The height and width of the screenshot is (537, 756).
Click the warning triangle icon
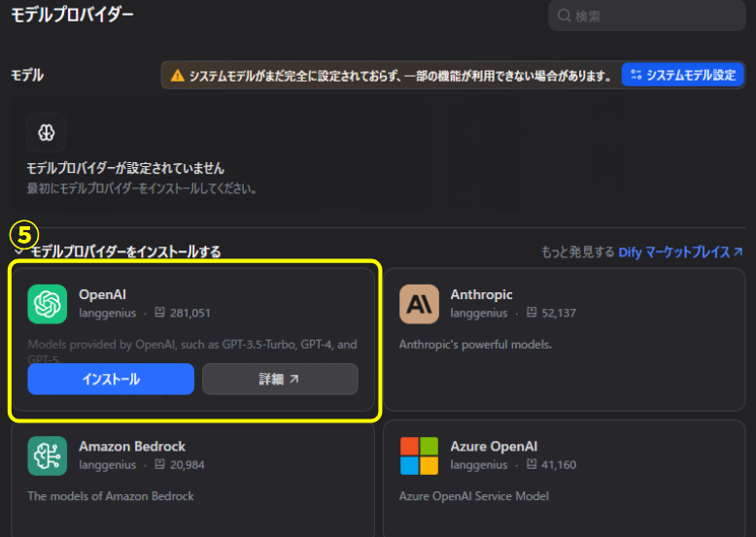pyautogui.click(x=178, y=76)
